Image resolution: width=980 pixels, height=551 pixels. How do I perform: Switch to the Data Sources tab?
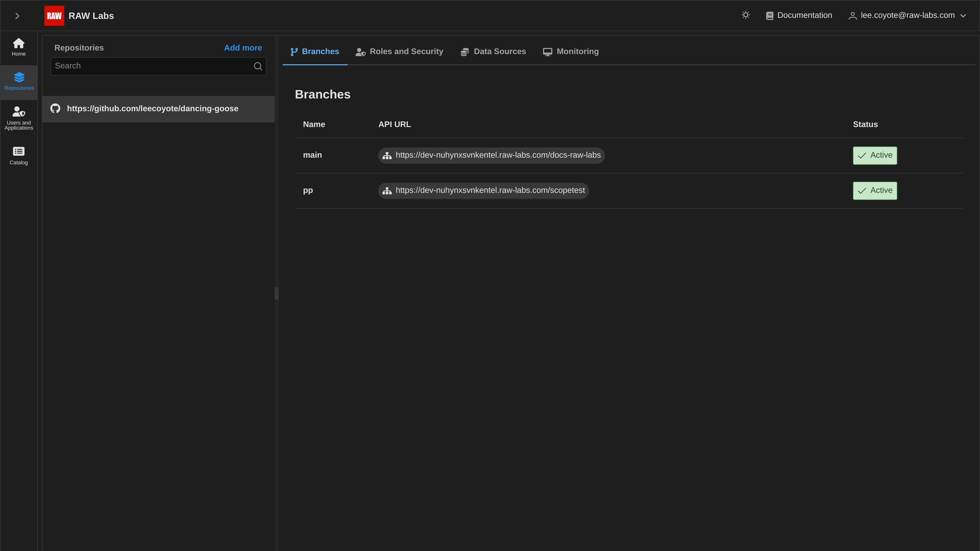coord(493,51)
